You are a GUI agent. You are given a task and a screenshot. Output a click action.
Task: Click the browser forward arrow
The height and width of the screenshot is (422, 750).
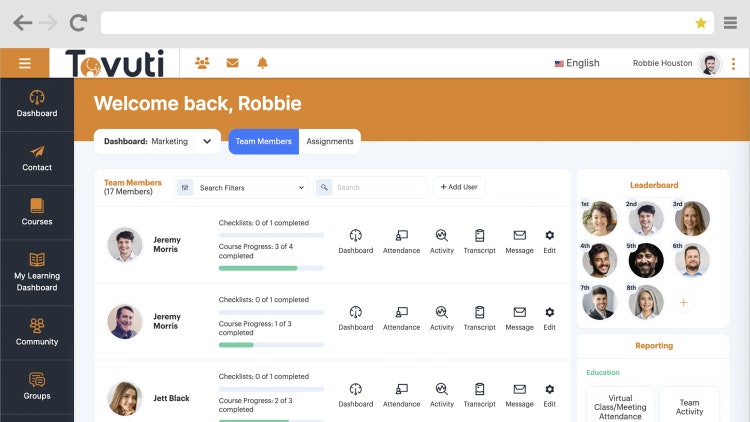click(x=48, y=22)
